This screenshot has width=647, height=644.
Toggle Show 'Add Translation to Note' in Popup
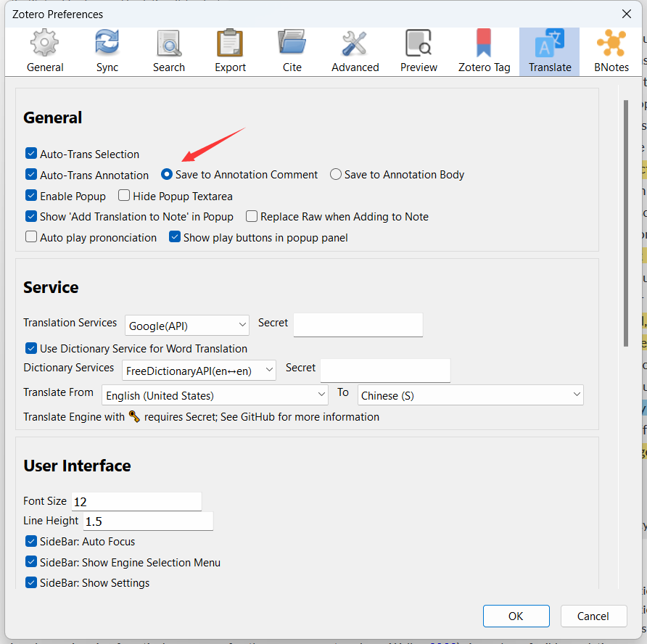(31, 216)
